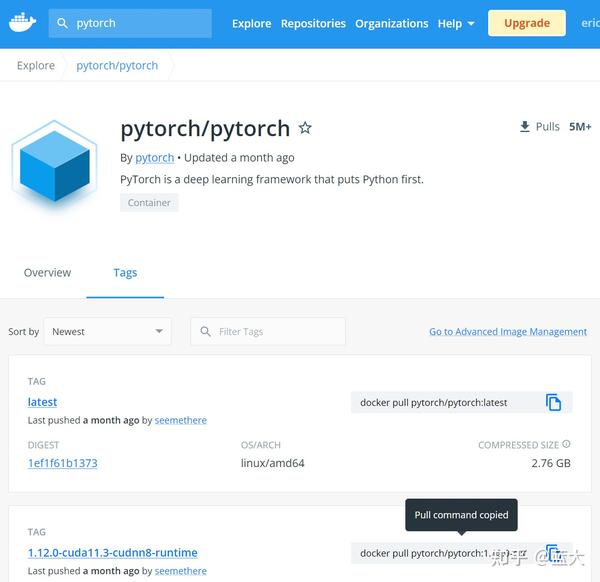Click the Upgrade button

(527, 23)
